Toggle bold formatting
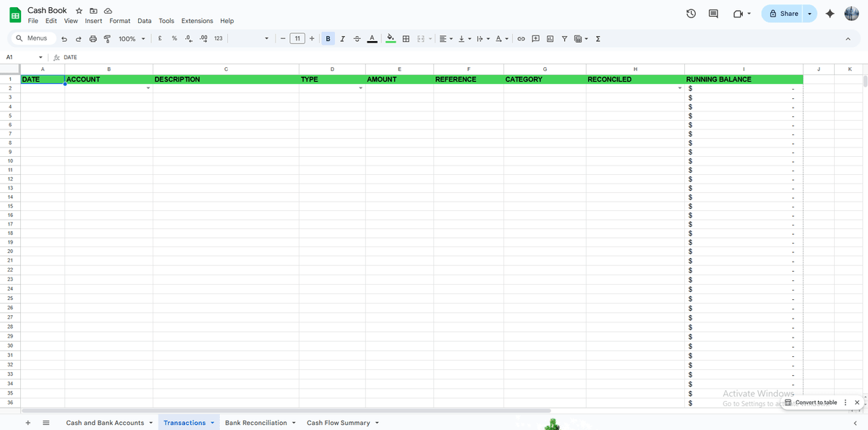The height and width of the screenshot is (430, 868). pos(329,39)
